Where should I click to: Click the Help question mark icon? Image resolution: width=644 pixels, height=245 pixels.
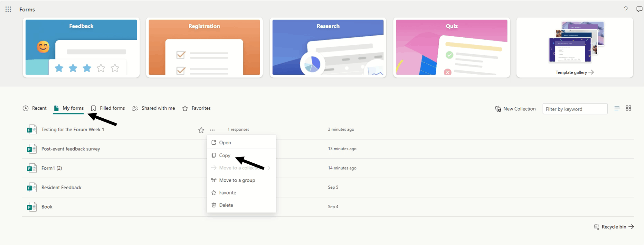coord(626,9)
